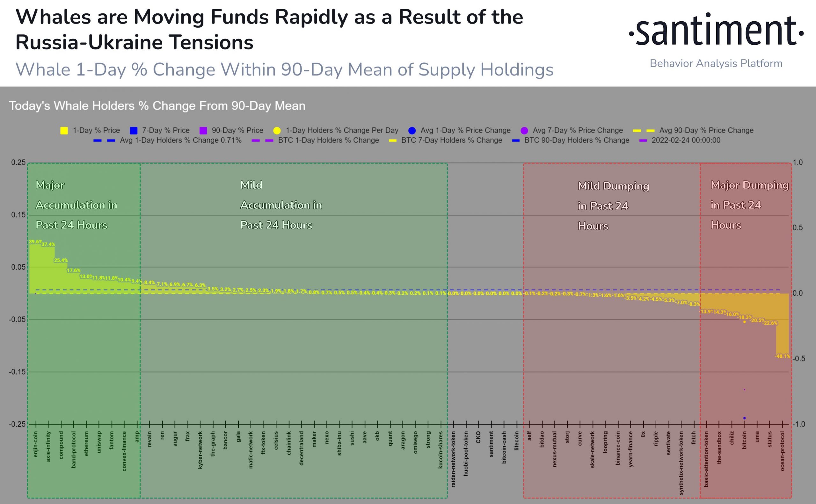This screenshot has width=816, height=504.
Task: Click the blue 7-Day % Price legend square
Action: [133, 131]
